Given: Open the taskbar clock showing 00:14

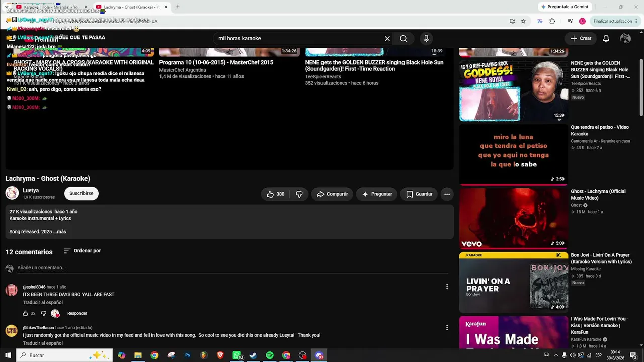Looking at the screenshot, I should 615,355.
